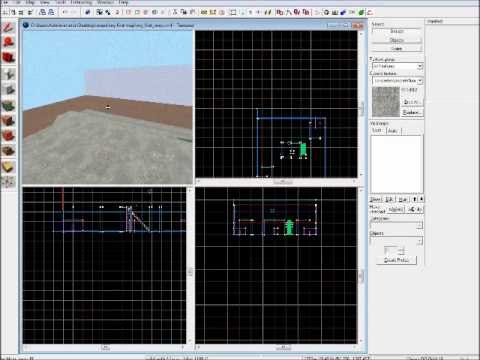Select the Apply Overlays tool
The image size is (480, 360).
[x=9, y=151]
